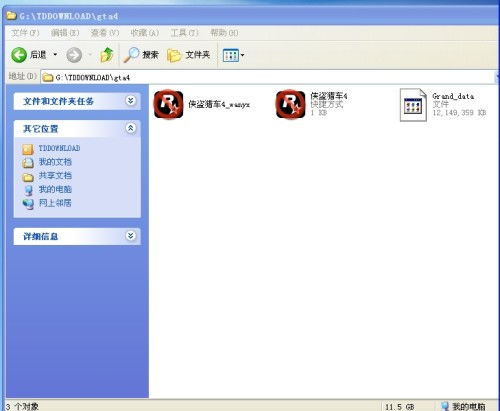Open 我的文档 link in sidebar
This screenshot has height=411, width=500.
point(55,162)
